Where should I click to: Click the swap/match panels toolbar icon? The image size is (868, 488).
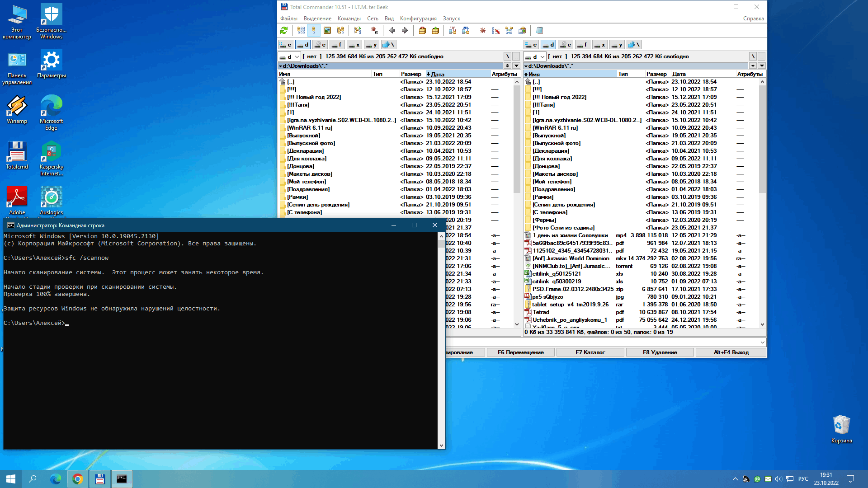pyautogui.click(x=358, y=30)
